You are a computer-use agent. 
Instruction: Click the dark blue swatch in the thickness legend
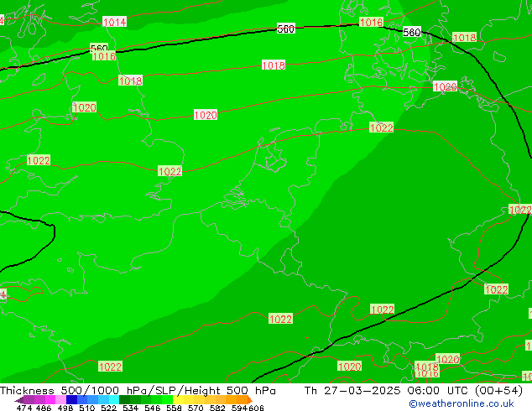71,399
